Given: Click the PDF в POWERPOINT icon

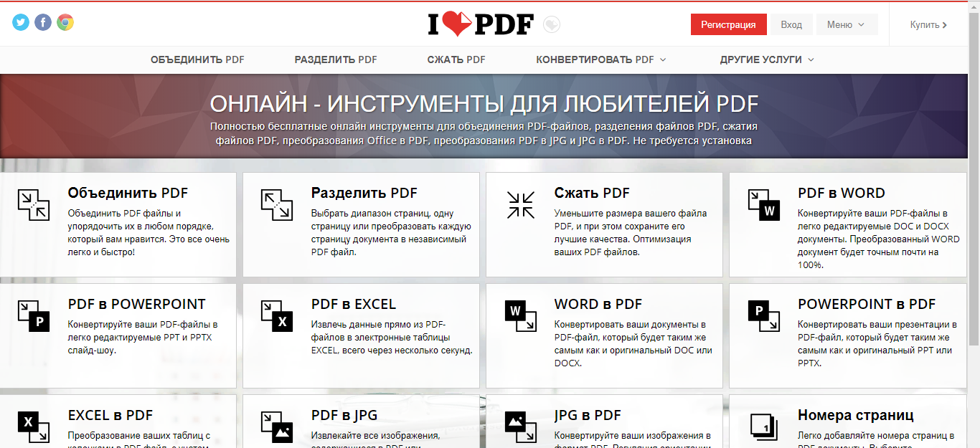Looking at the screenshot, I should click(33, 315).
